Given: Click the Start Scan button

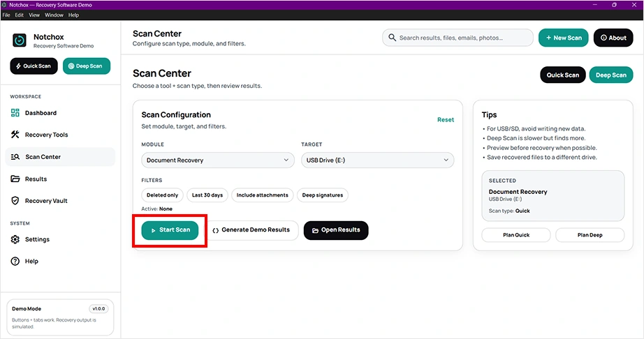Looking at the screenshot, I should click(170, 230).
